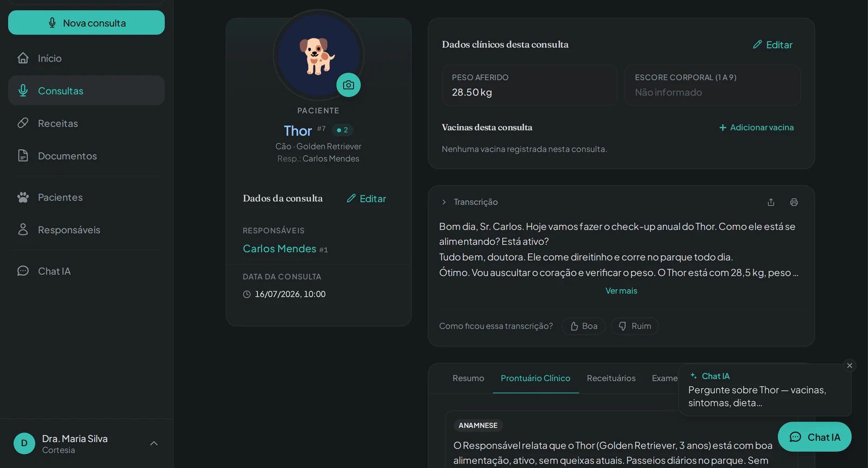The image size is (868, 468).
Task: Open Documentos section in sidebar
Action: click(86, 156)
